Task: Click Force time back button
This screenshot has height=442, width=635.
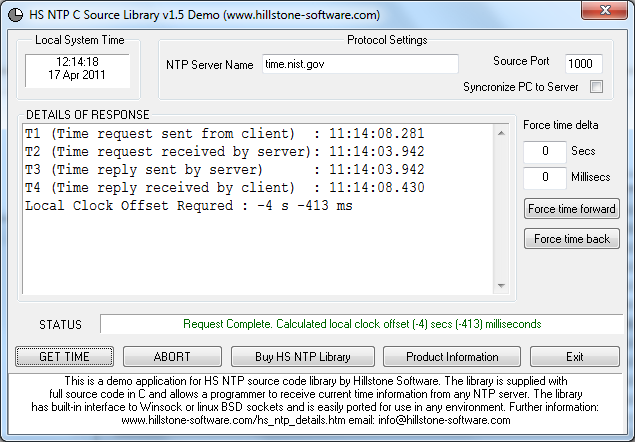Action: [x=571, y=239]
